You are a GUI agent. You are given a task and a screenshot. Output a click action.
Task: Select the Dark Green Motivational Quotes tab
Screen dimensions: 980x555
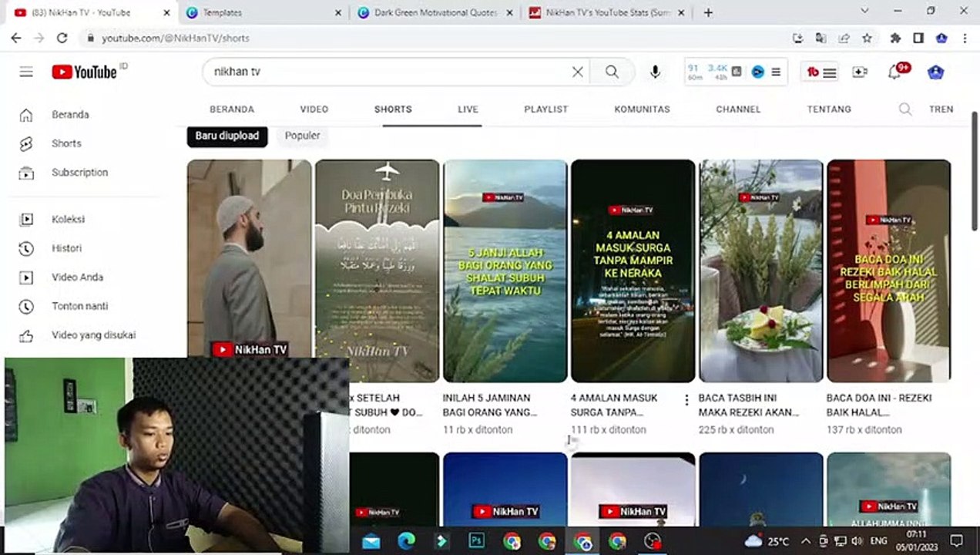[435, 12]
